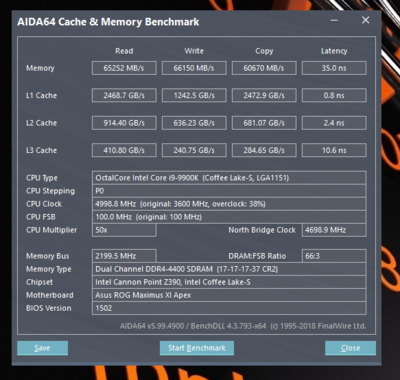Save the benchmark results
The height and width of the screenshot is (380, 400).
tap(42, 348)
